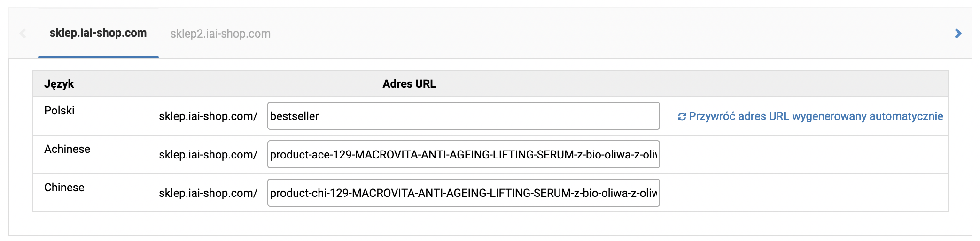
Task: Click empty space right of the Achinese URL field
Action: pyautogui.click(x=804, y=154)
